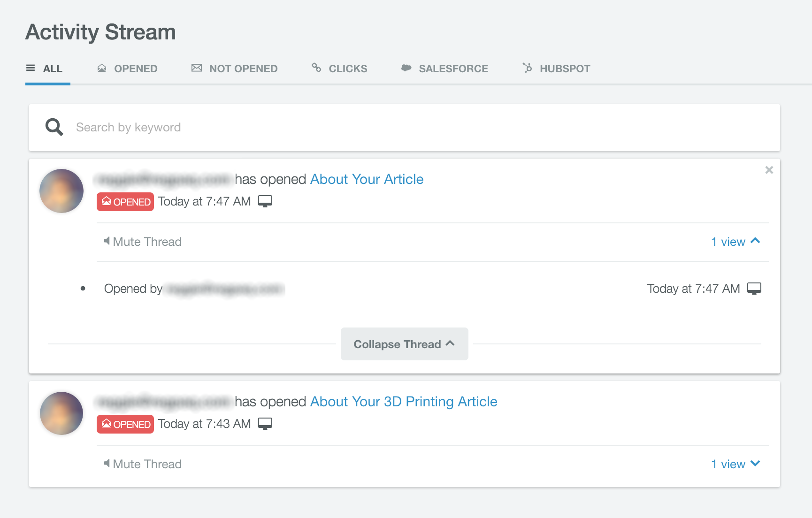Screen dimensions: 812x518
Task: Open the About Your Article link
Action: (367, 179)
